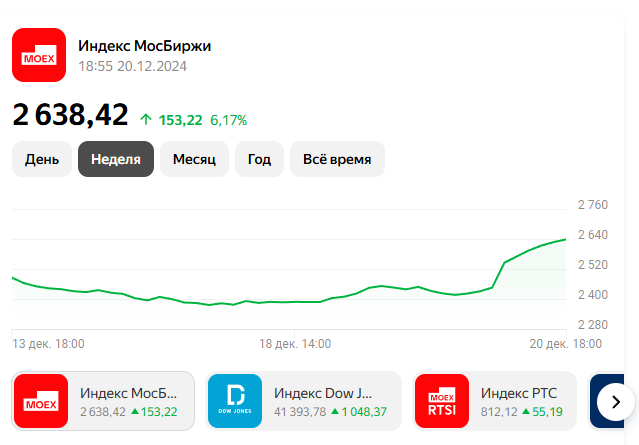
Task: Click the 18 дек. 14:00 date label
Action: pyautogui.click(x=295, y=344)
